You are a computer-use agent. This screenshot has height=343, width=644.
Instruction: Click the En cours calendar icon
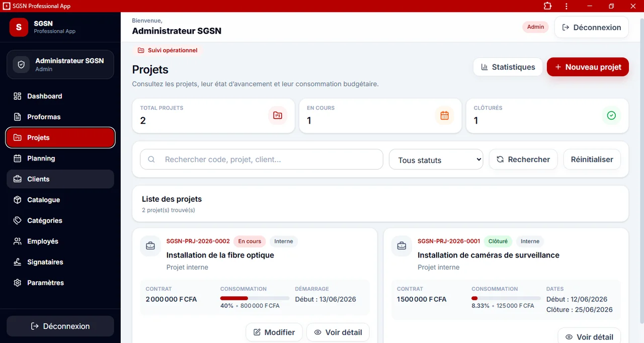[444, 116]
